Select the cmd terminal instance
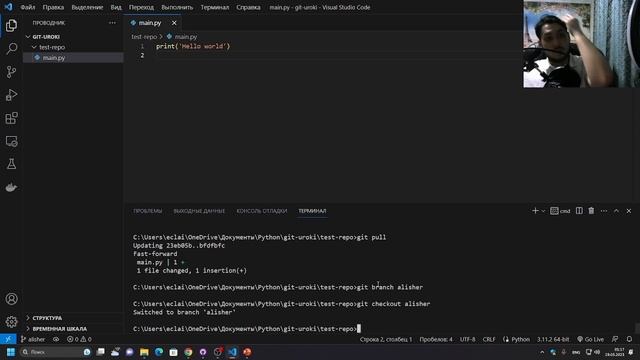The width and height of the screenshot is (640, 360). (x=560, y=211)
